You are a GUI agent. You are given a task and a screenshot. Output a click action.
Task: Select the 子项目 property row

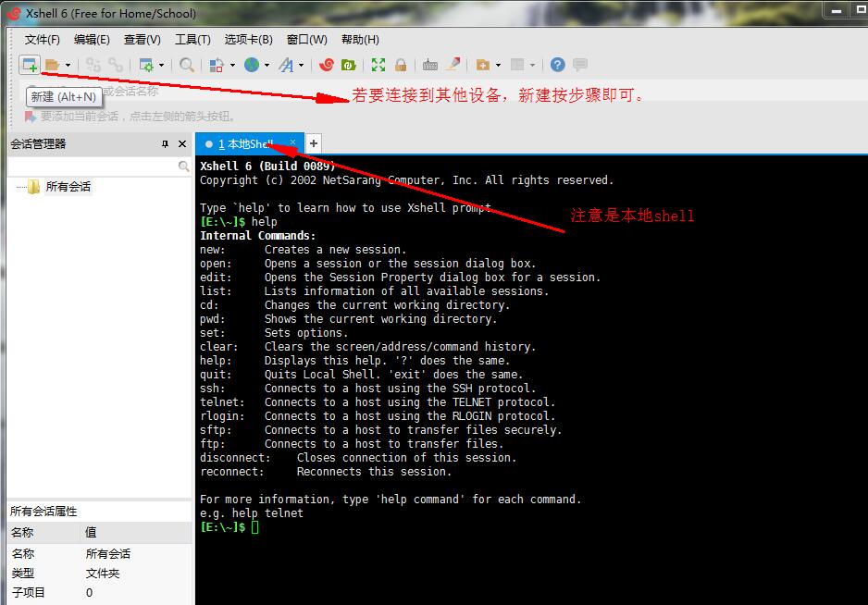click(100, 592)
